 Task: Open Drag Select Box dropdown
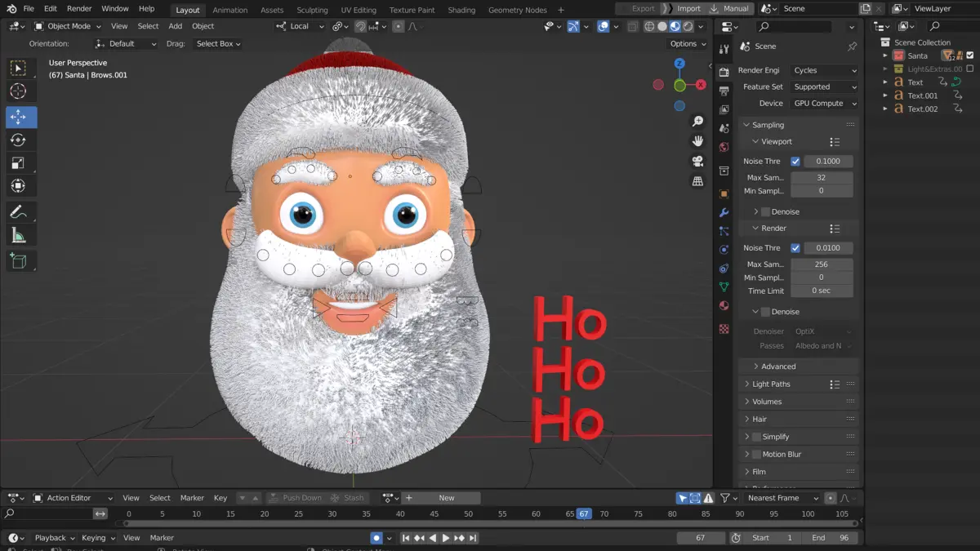[x=220, y=44]
